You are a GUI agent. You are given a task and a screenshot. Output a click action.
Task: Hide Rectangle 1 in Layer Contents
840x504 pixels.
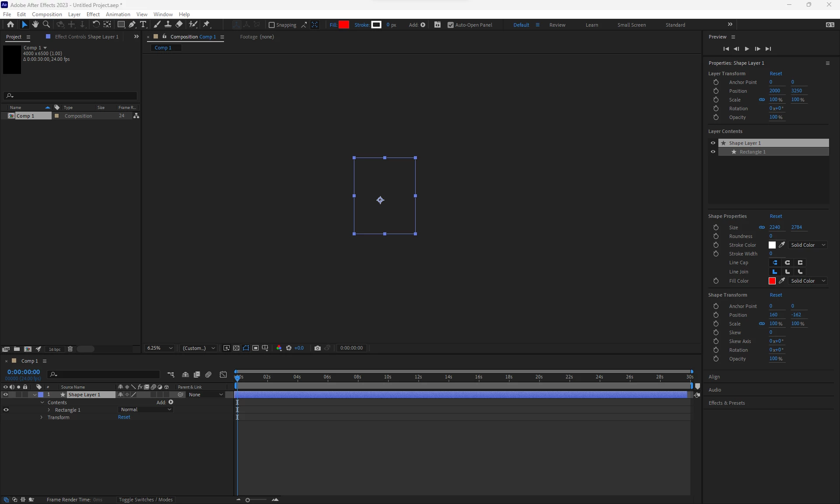tap(713, 152)
